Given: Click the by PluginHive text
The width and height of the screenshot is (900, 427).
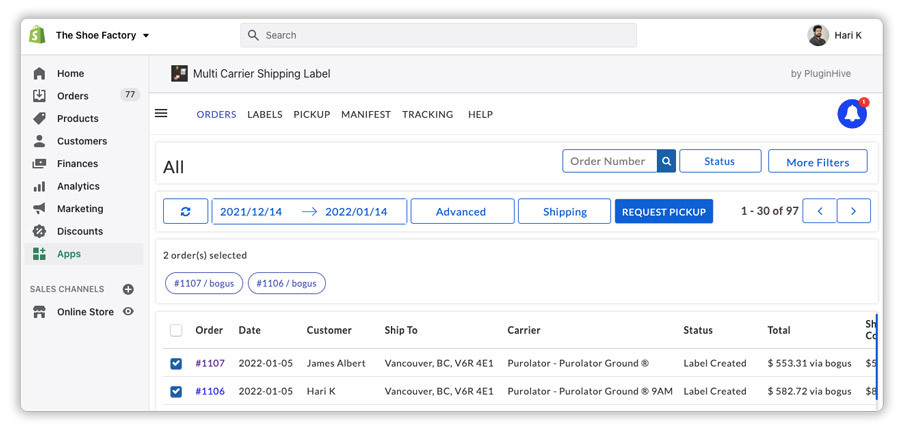Looking at the screenshot, I should [821, 73].
